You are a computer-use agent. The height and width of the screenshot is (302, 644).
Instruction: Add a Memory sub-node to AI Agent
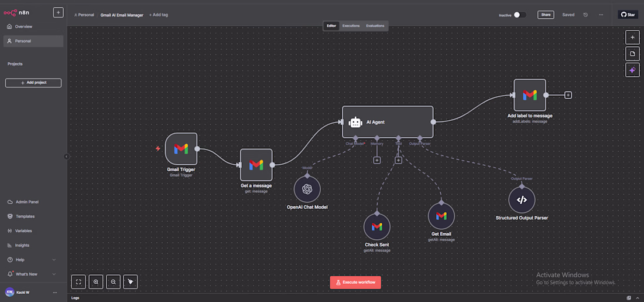[x=376, y=160]
